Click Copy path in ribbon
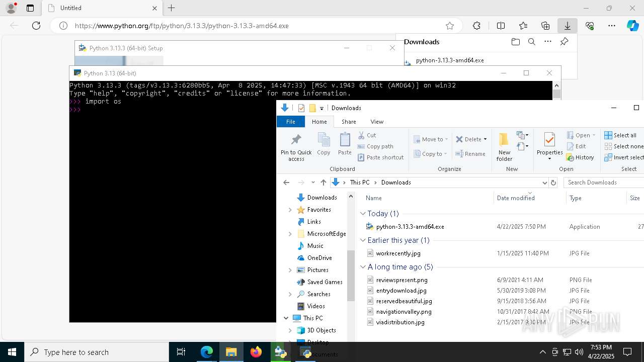Screen dimensions: 644x362 point(375,146)
